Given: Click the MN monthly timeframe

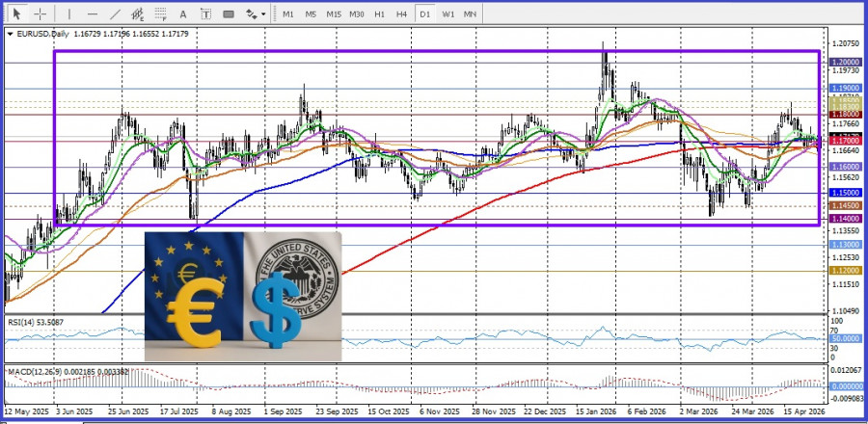Looking at the screenshot, I should pyautogui.click(x=470, y=14).
